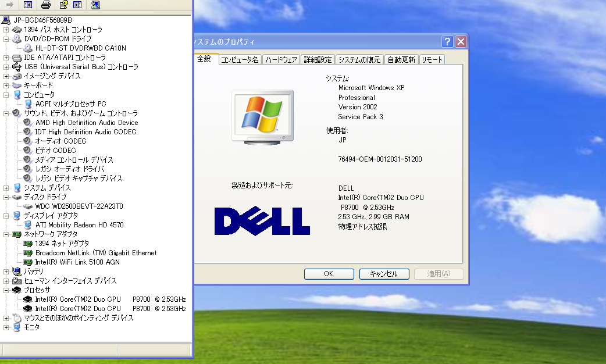Click the サウンド、ビデオ、およびゲーム コントローラ speaker icon
This screenshot has height=364, width=606.
pyautogui.click(x=17, y=113)
